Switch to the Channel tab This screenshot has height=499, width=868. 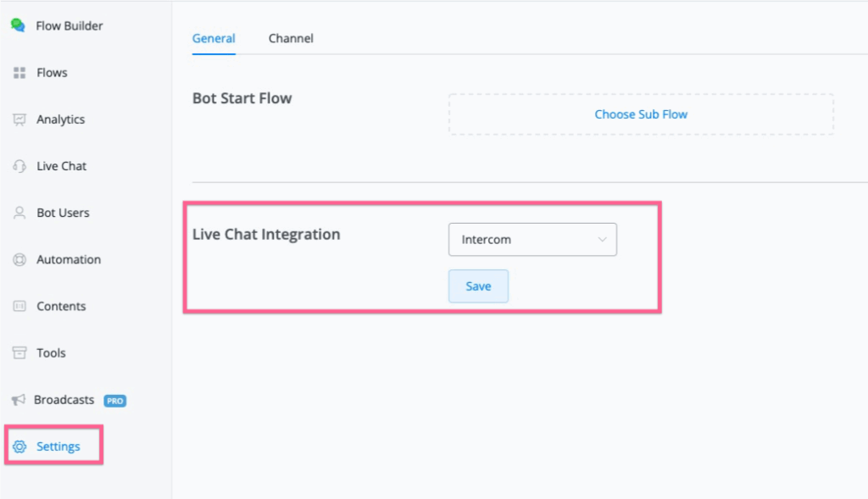pyautogui.click(x=291, y=38)
